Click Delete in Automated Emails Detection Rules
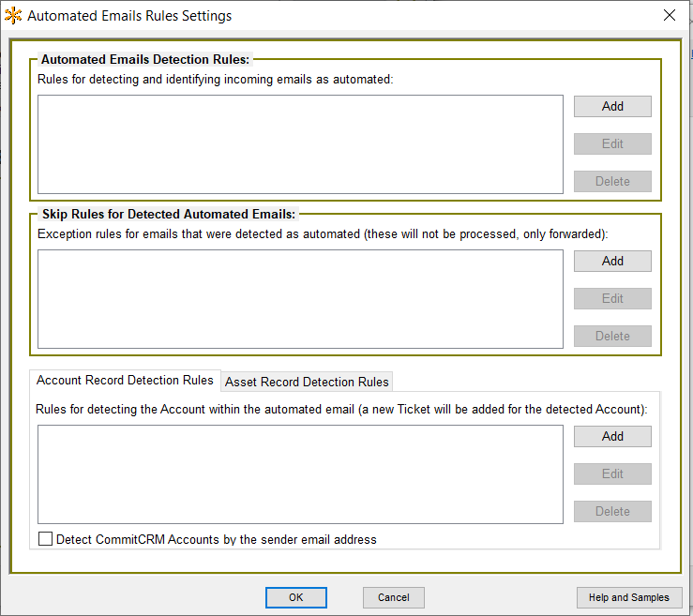 click(612, 181)
